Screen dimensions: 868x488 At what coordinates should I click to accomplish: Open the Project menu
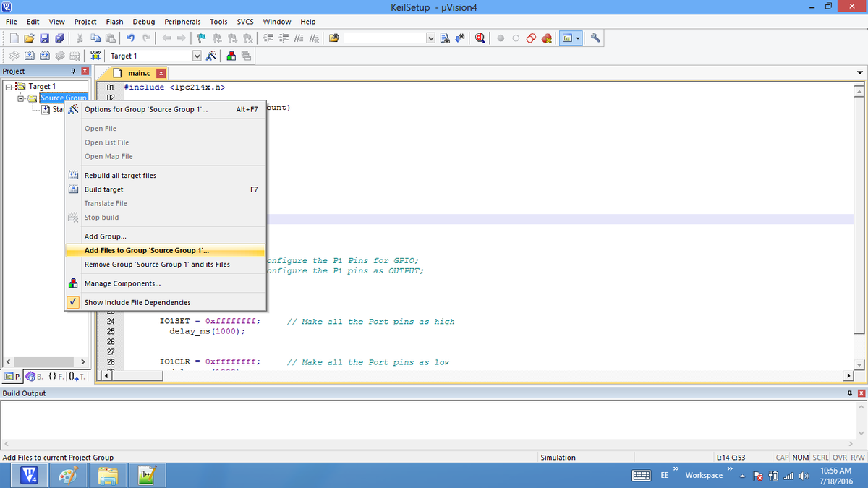pos(85,22)
